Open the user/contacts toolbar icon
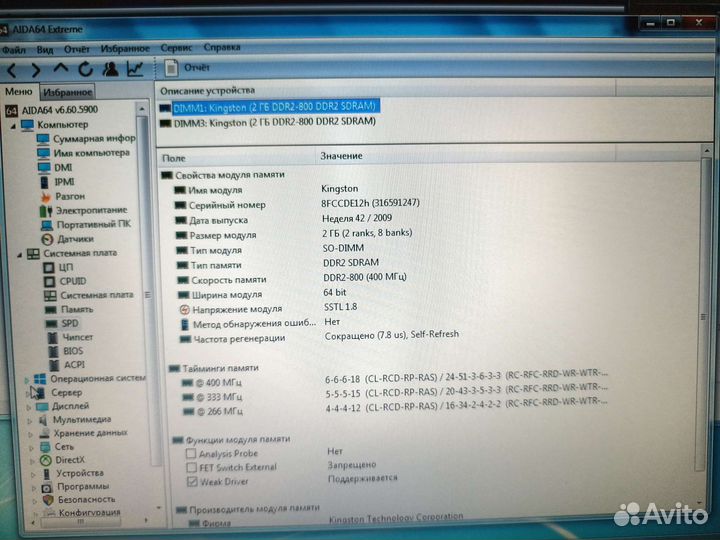This screenshot has width=720, height=540. click(110, 69)
